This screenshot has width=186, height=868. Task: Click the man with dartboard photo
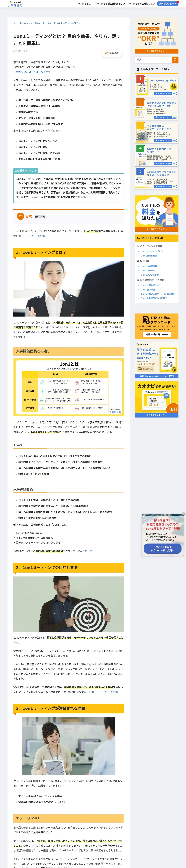click(x=69, y=604)
